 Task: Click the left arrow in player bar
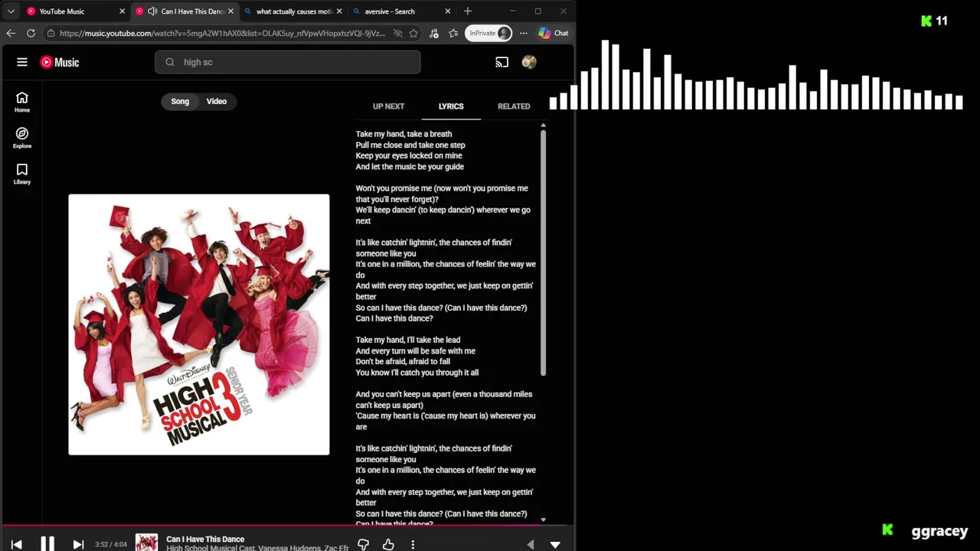pos(531,544)
